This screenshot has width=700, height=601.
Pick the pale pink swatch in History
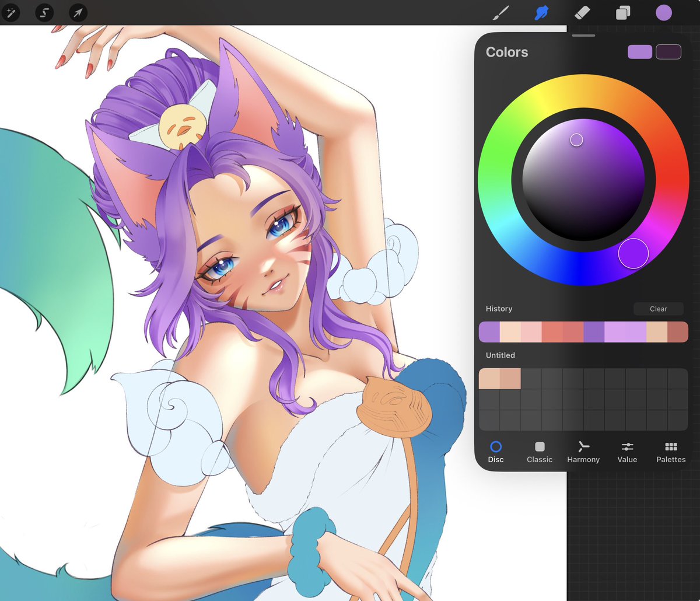point(531,332)
